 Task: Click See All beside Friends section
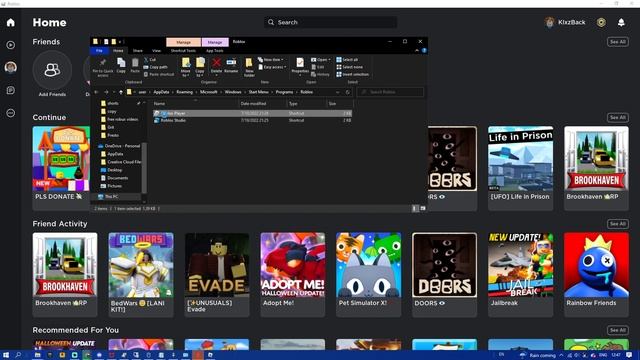pyautogui.click(x=618, y=42)
